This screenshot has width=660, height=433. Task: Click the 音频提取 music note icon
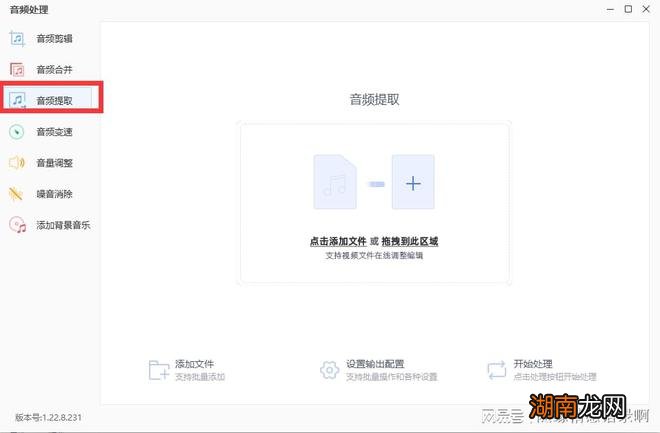(x=17, y=100)
